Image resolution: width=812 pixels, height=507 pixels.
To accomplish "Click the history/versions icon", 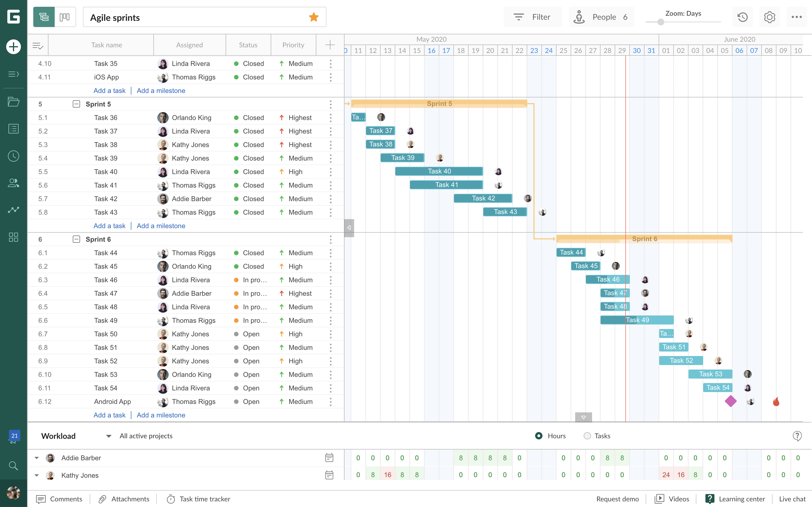I will click(x=742, y=17).
